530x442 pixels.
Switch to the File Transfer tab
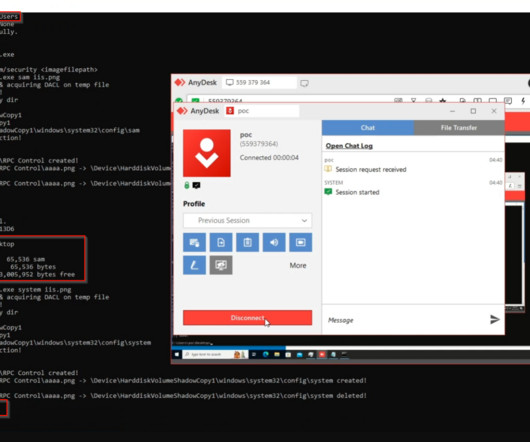(x=459, y=128)
